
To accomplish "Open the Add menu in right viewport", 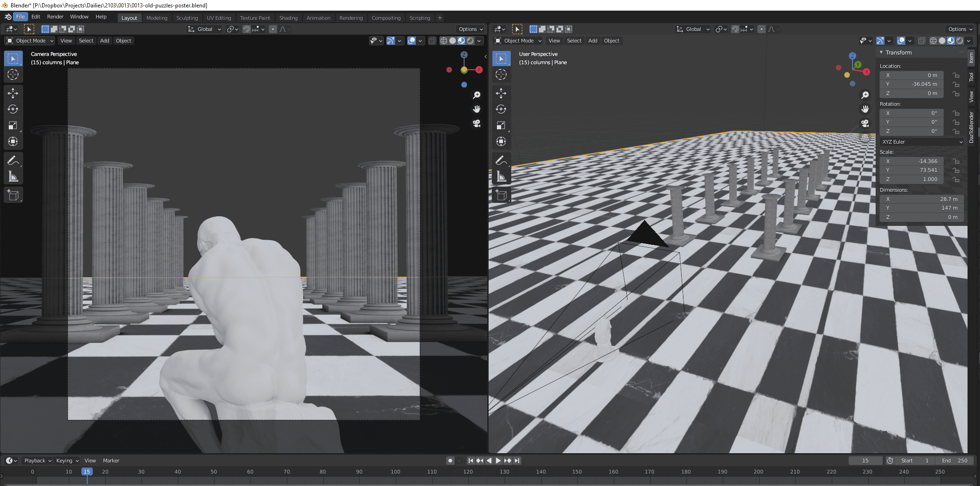I will 593,41.
